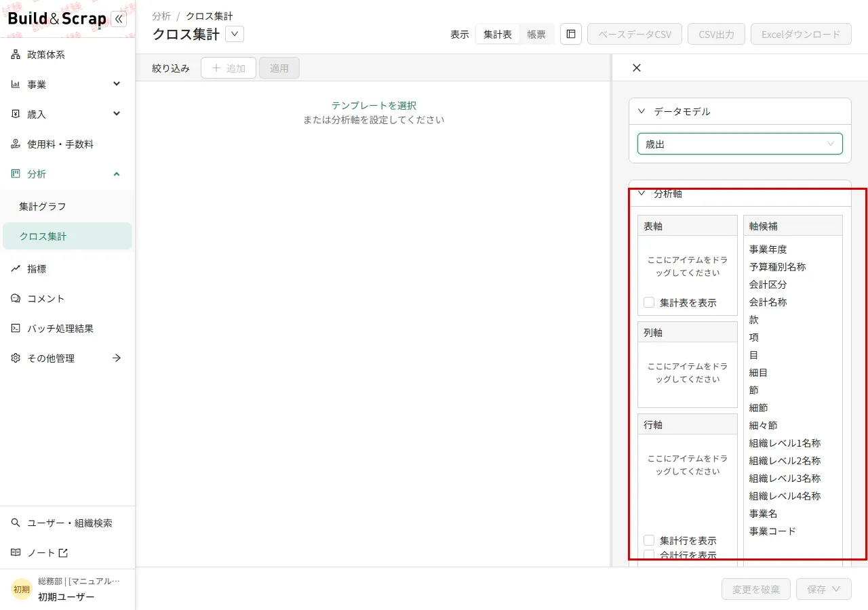Click the Build&Scrap logo
The image size is (868, 610).
[x=57, y=19]
